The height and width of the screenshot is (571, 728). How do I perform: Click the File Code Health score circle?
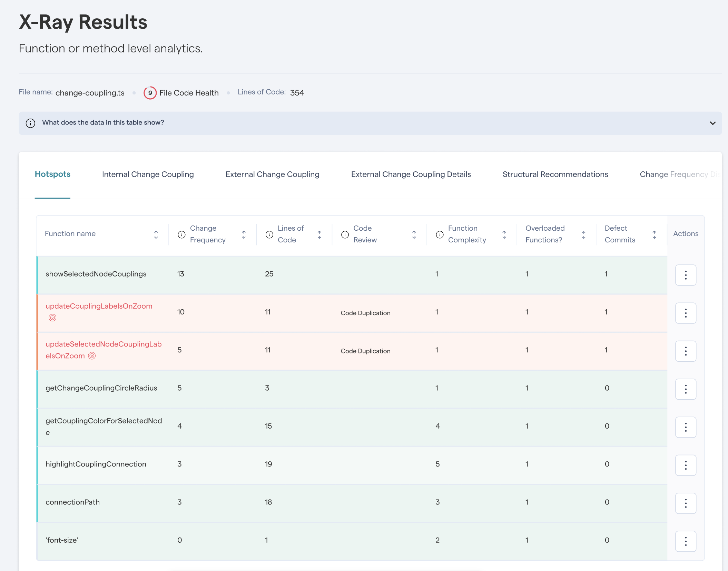(150, 93)
